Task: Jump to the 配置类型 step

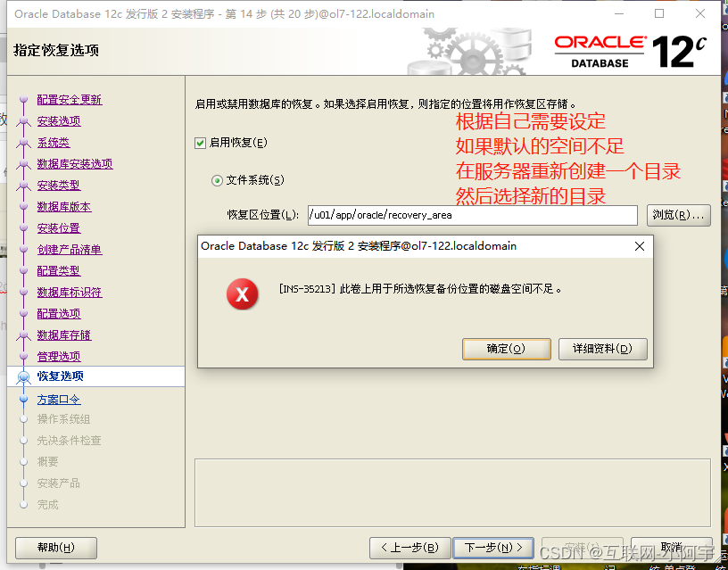Action: 59,270
